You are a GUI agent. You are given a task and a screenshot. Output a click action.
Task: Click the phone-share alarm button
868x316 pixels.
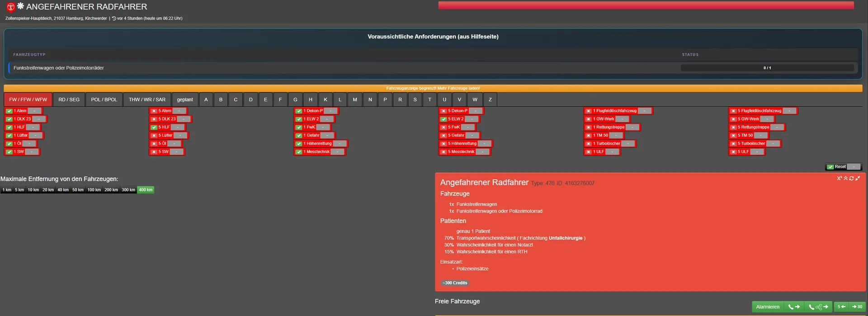click(x=818, y=307)
